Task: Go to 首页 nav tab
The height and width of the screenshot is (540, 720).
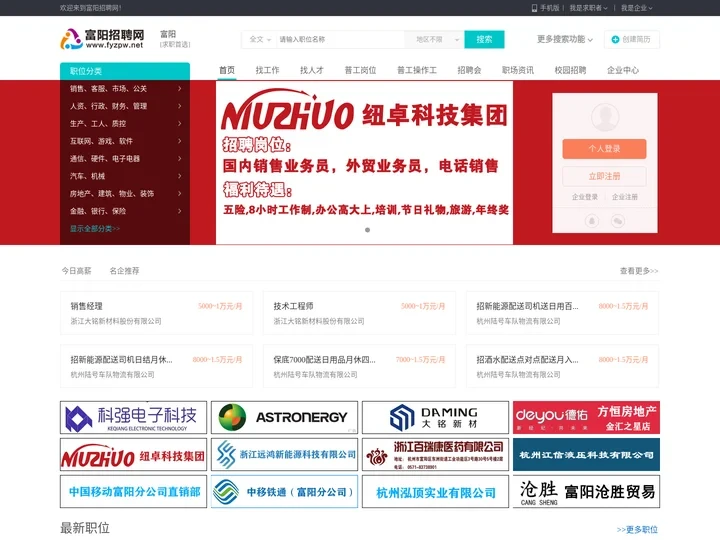Action: point(227,70)
